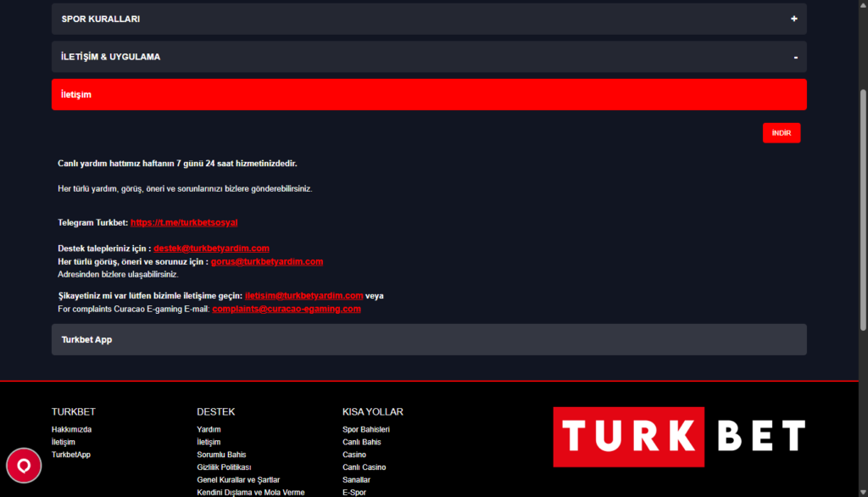Click complaints@curacao-egaming.com email link
868x497 pixels.
(287, 309)
